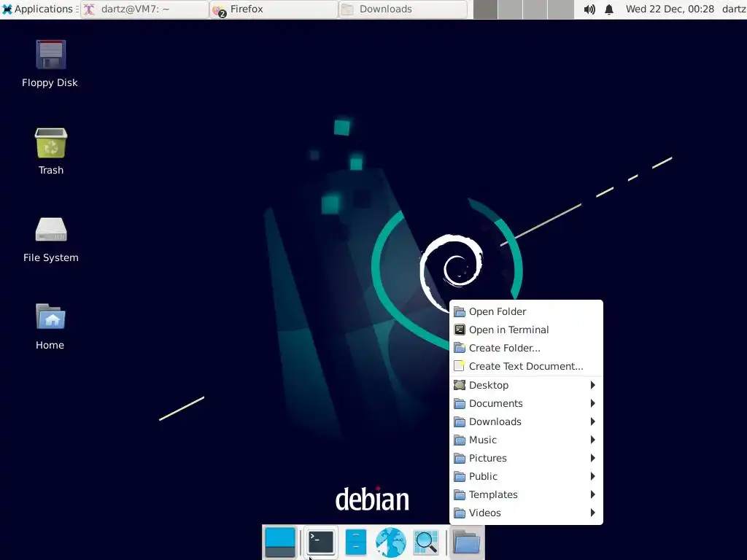The image size is (747, 560).
Task: Open the Application Finder magnifier icon
Action: click(426, 542)
